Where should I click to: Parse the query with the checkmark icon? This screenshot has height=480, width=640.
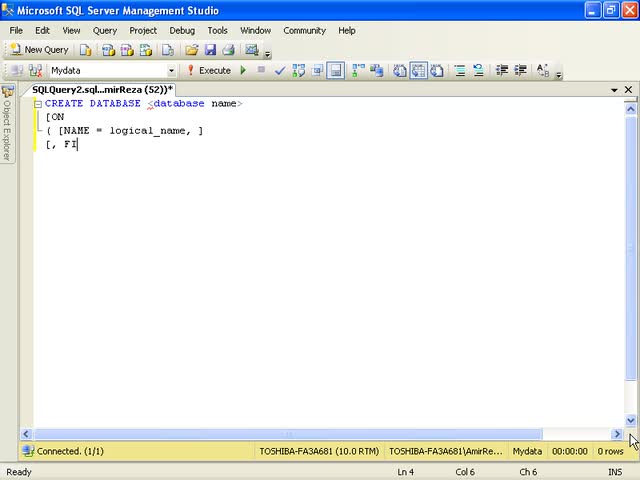coord(280,71)
